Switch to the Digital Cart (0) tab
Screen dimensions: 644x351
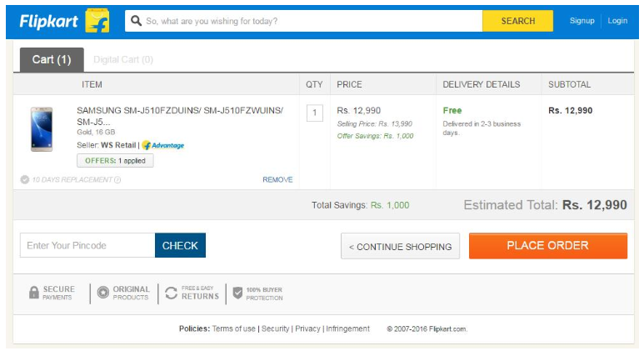pyautogui.click(x=122, y=60)
